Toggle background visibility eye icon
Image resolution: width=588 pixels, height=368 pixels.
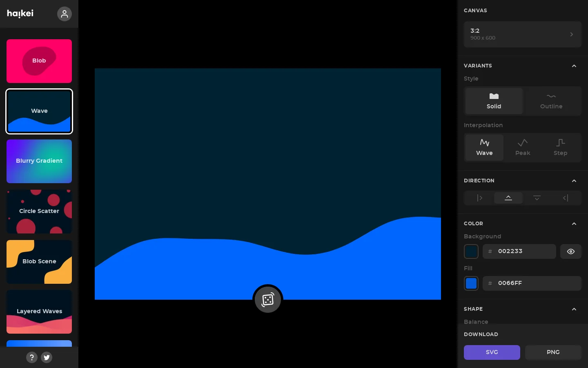571,251
